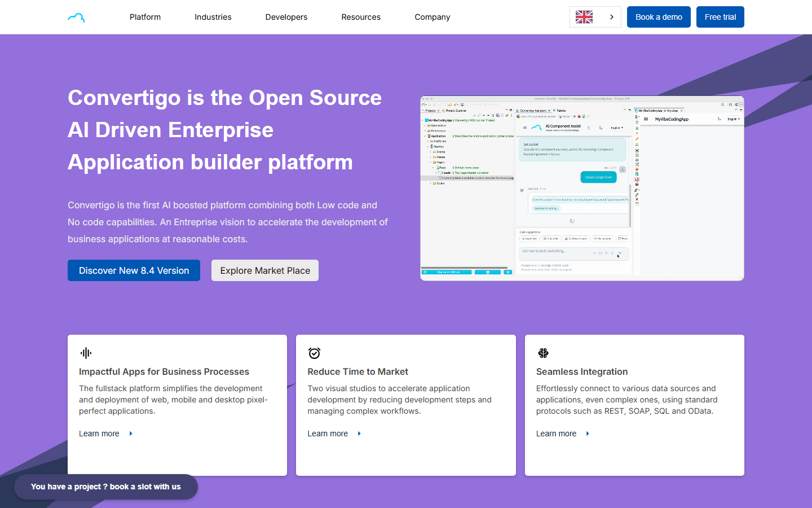Open the Resources menu
The width and height of the screenshot is (812, 508).
click(x=361, y=17)
